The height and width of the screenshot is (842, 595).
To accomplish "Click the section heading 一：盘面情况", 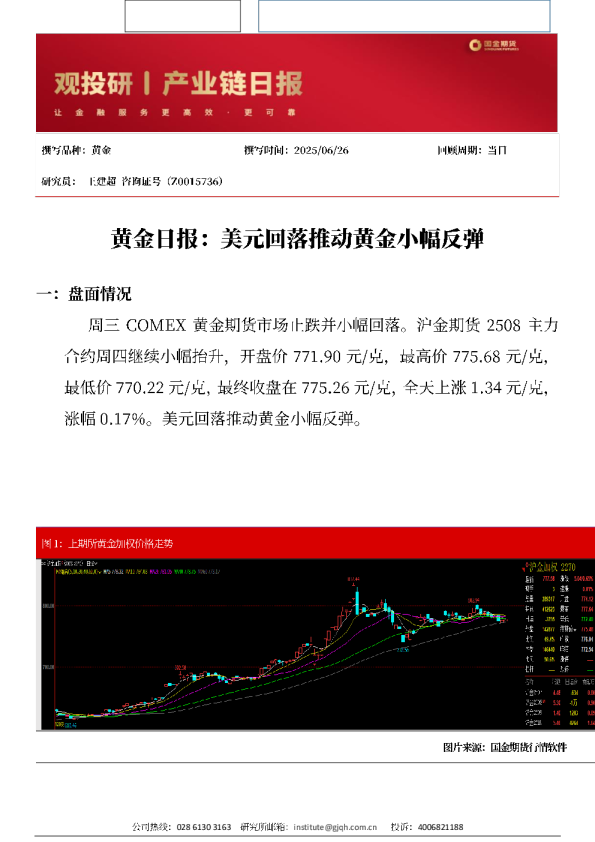I will (84, 294).
